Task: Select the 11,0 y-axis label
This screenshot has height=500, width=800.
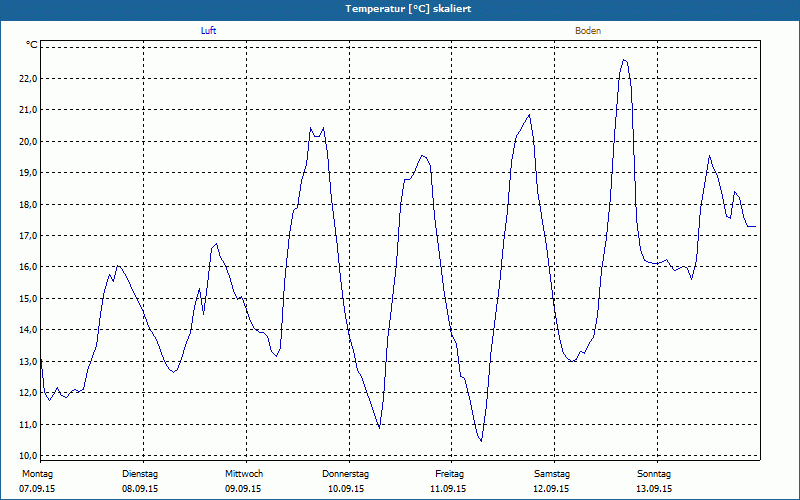Action: click(x=28, y=424)
